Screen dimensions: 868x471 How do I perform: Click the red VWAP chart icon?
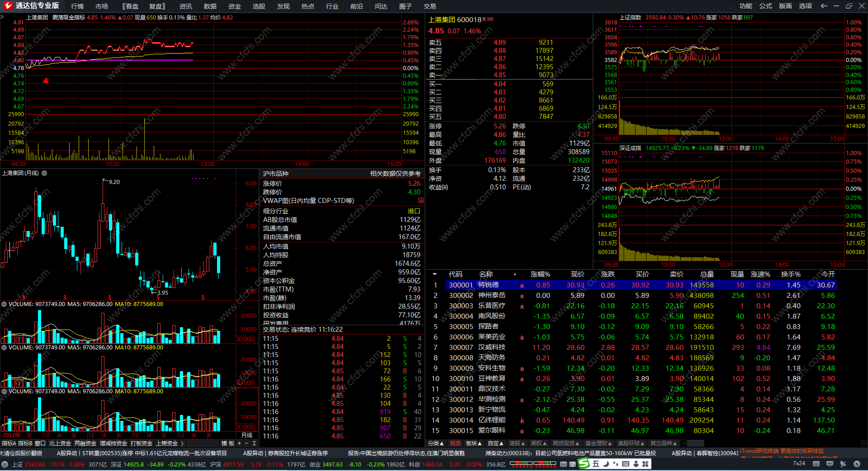point(421,200)
